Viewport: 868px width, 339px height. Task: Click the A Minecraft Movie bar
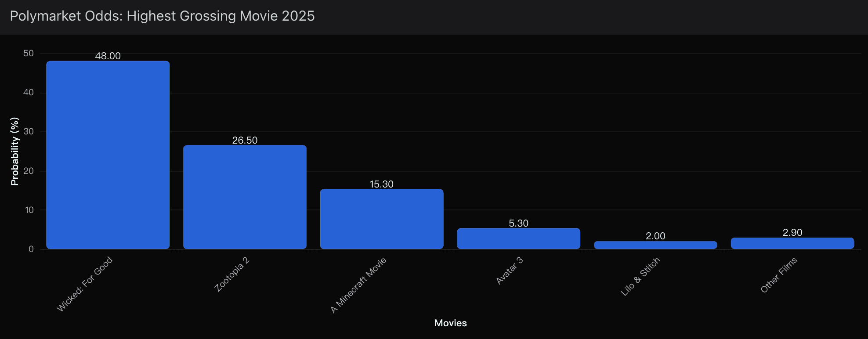coord(382,219)
